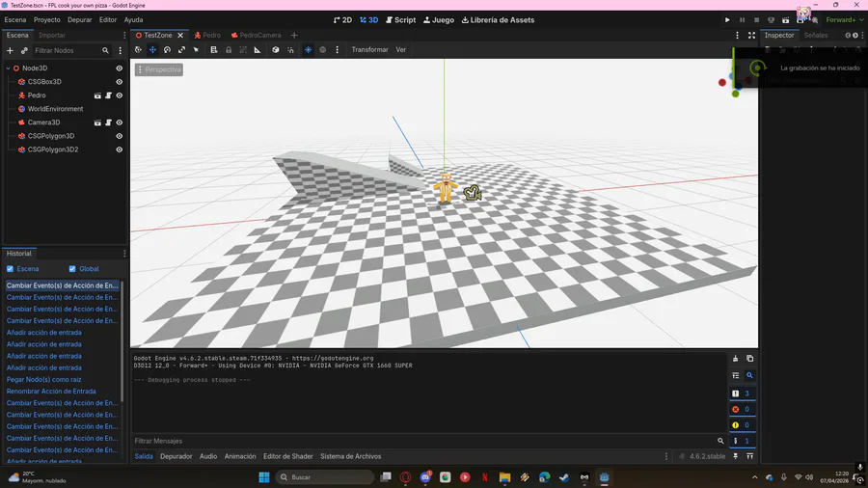Toggle the snap magnet icon
The width and height of the screenshot is (868, 488).
point(290,50)
